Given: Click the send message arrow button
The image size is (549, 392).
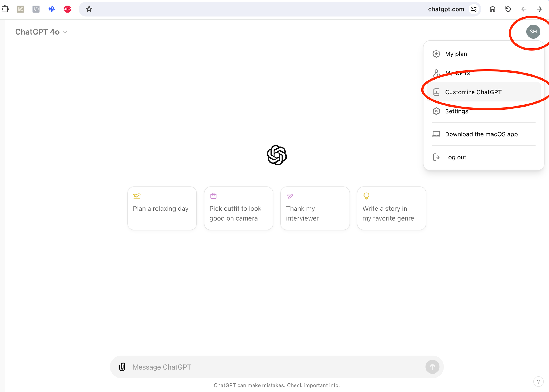Looking at the screenshot, I should (432, 367).
